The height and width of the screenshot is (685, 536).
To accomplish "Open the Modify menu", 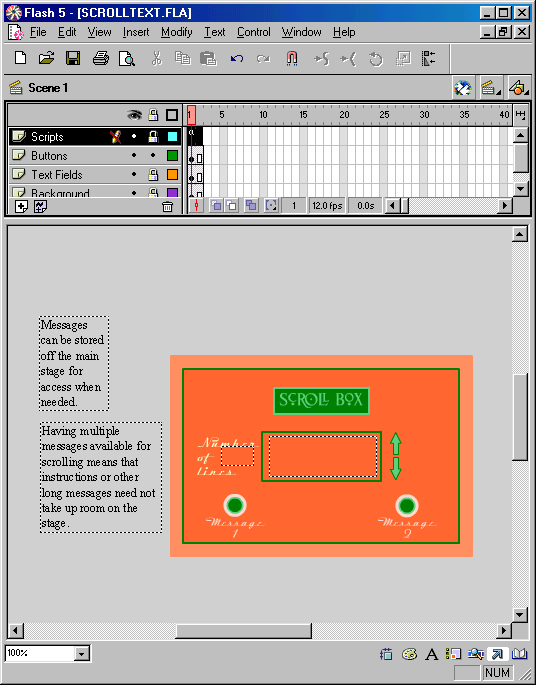I will click(176, 32).
